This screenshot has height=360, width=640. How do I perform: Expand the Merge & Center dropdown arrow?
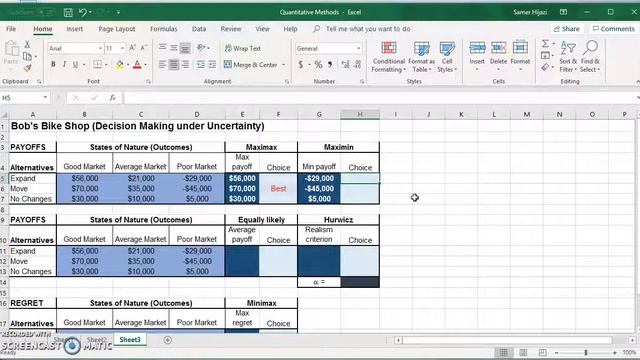coord(284,65)
